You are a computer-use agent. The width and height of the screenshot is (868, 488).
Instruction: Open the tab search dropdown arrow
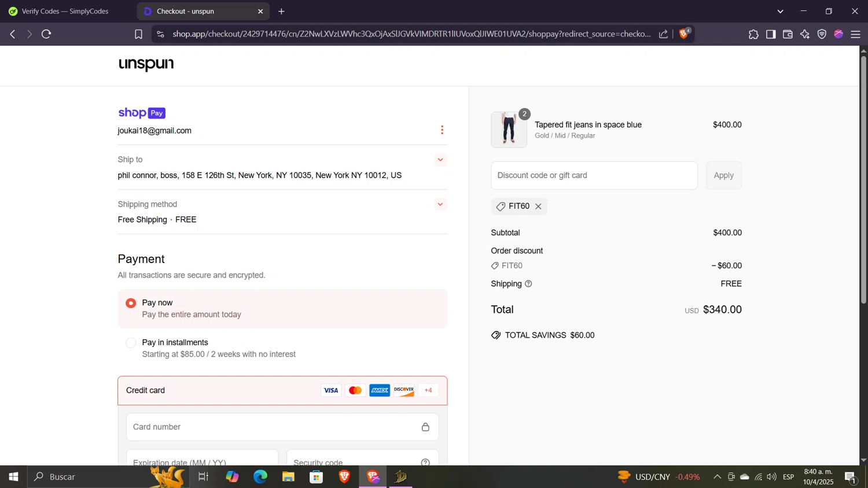pos(780,12)
